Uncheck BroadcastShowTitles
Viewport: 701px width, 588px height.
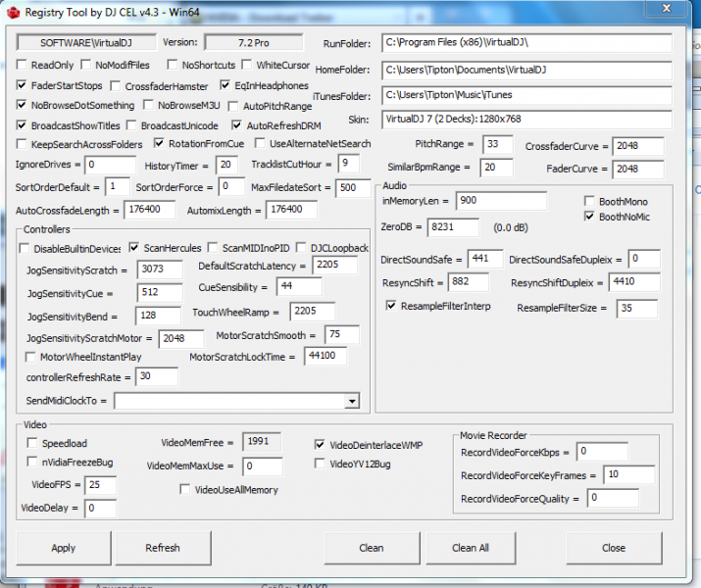(21, 125)
